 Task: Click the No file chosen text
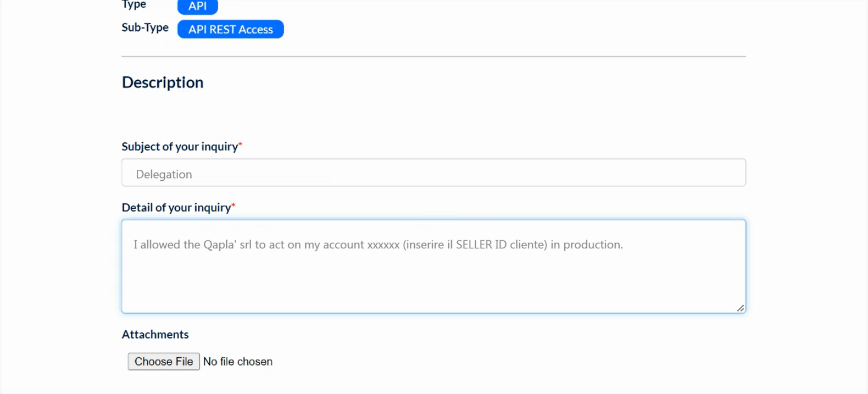click(238, 362)
